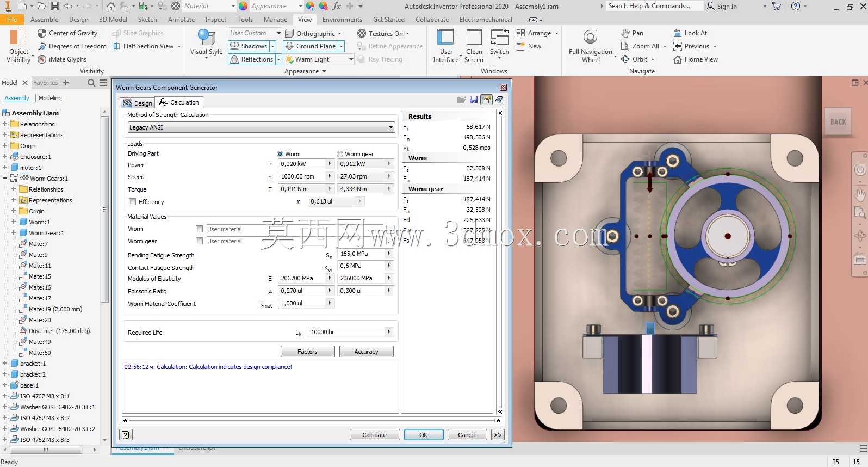Open the shopping cart icon in title bar
Screen dimensions: 868x467
coord(777,6)
